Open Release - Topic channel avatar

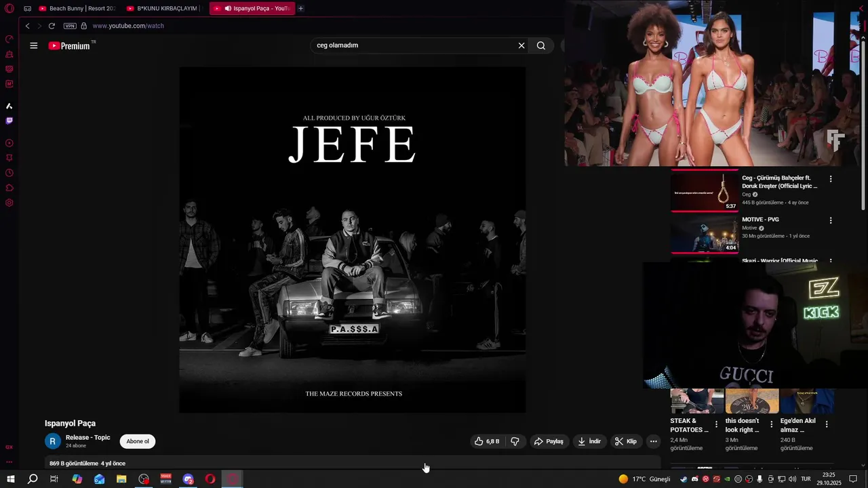coord(53,441)
